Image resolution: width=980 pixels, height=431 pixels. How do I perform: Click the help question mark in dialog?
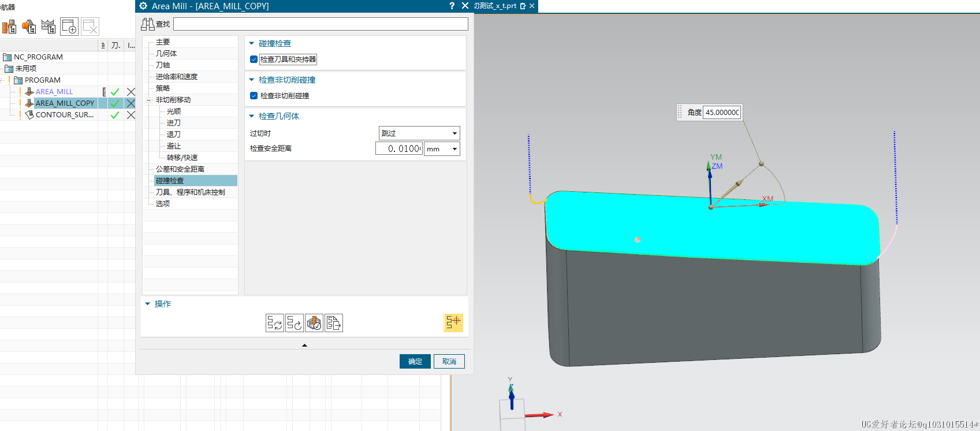point(452,6)
